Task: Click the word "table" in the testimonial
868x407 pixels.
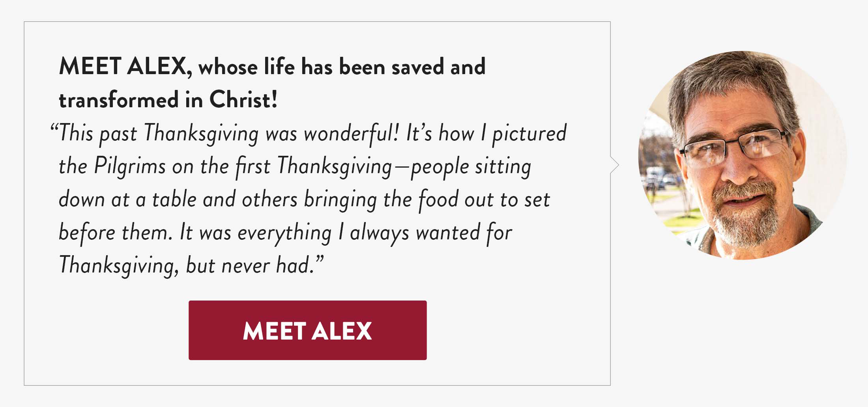Action: point(174,199)
